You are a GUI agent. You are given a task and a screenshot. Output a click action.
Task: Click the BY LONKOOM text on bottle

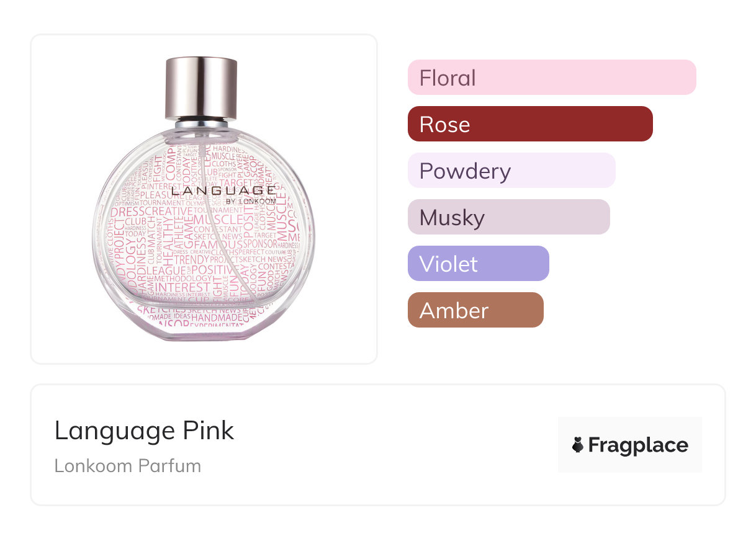point(251,202)
